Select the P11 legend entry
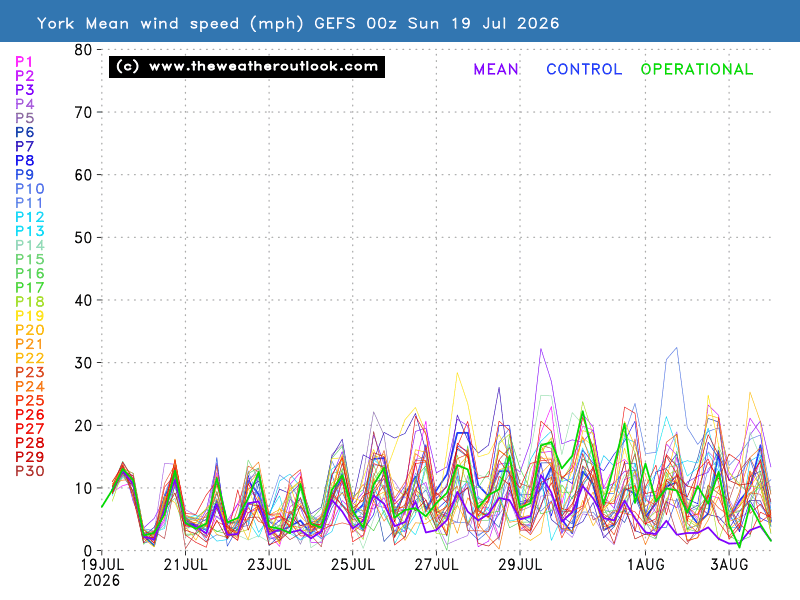The width and height of the screenshot is (800, 600). (29, 203)
